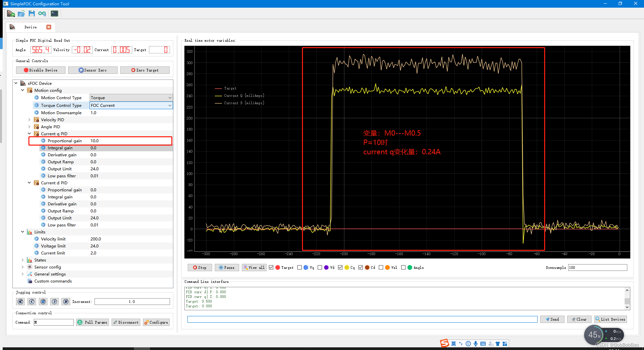This screenshot has height=350, width=644.
Task: Close the Device tab with red X
Action: point(49,27)
